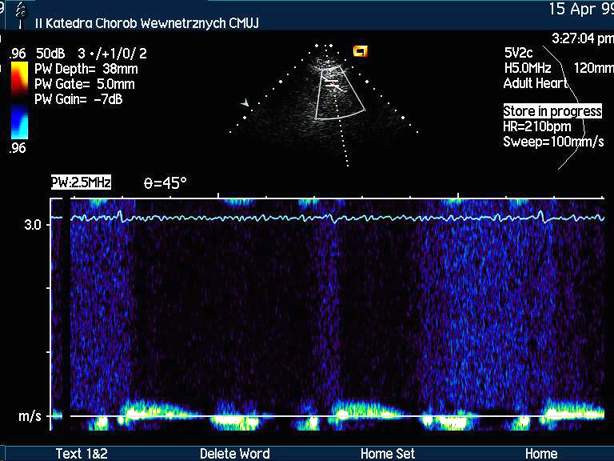Click the 15 Apr date display
Viewport: 614px width, 461px height.
click(x=581, y=9)
